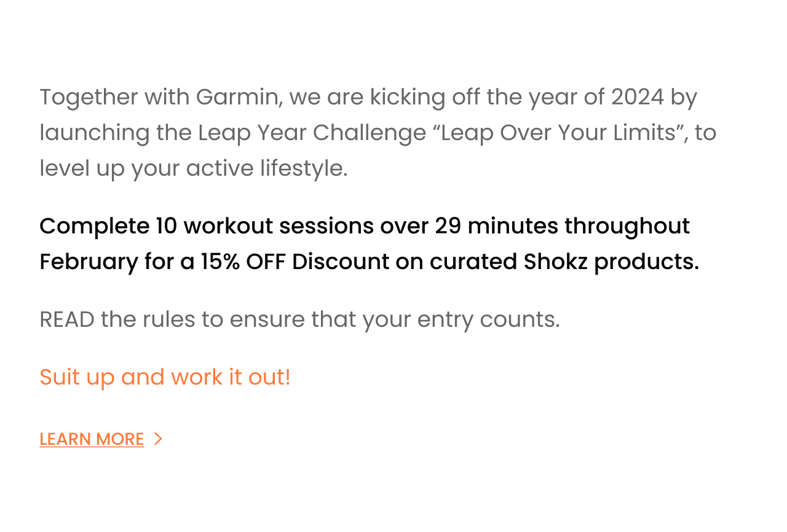Select the orange Suit up and work it out line
This screenshot has width=787, height=532.
click(x=165, y=377)
